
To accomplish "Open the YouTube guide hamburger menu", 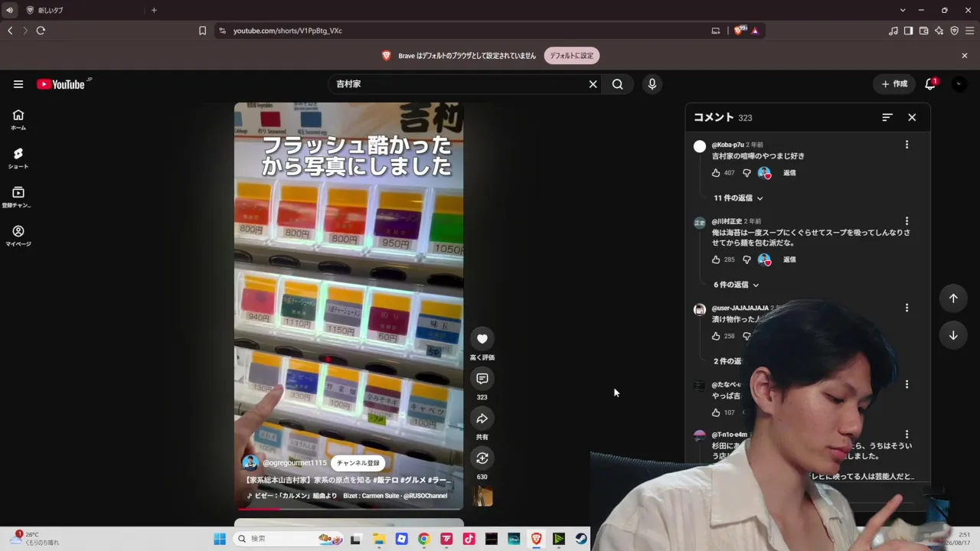I will pyautogui.click(x=18, y=84).
